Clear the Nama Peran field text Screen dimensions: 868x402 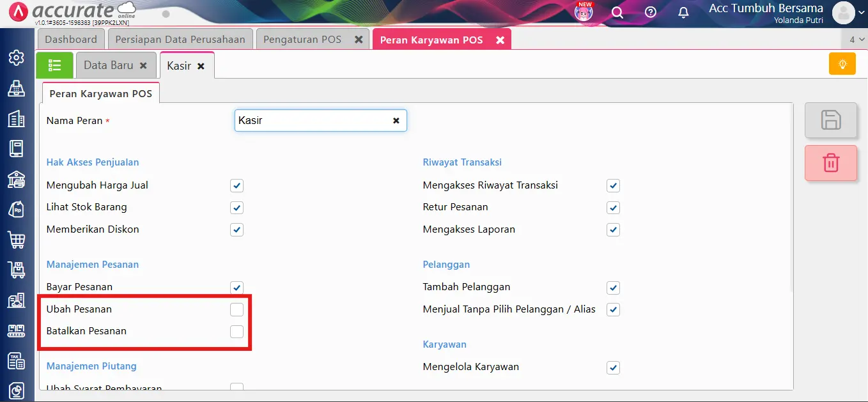[x=396, y=120]
